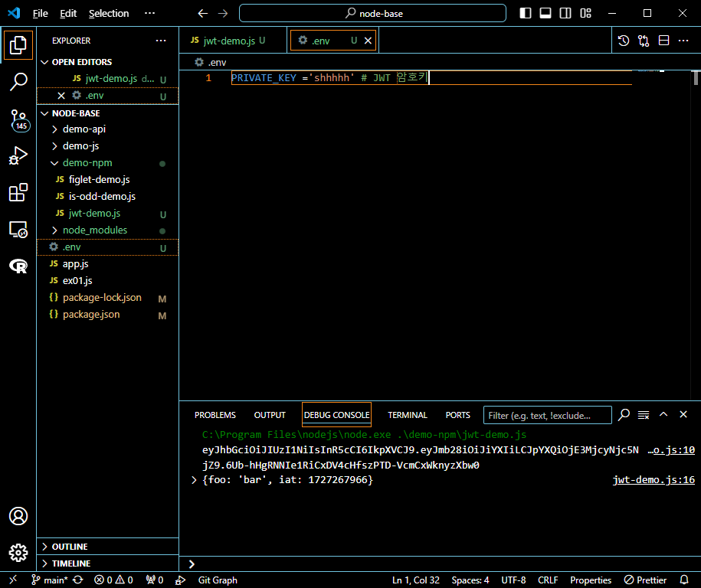
Task: Click Prettier status bar item
Action: pos(646,580)
